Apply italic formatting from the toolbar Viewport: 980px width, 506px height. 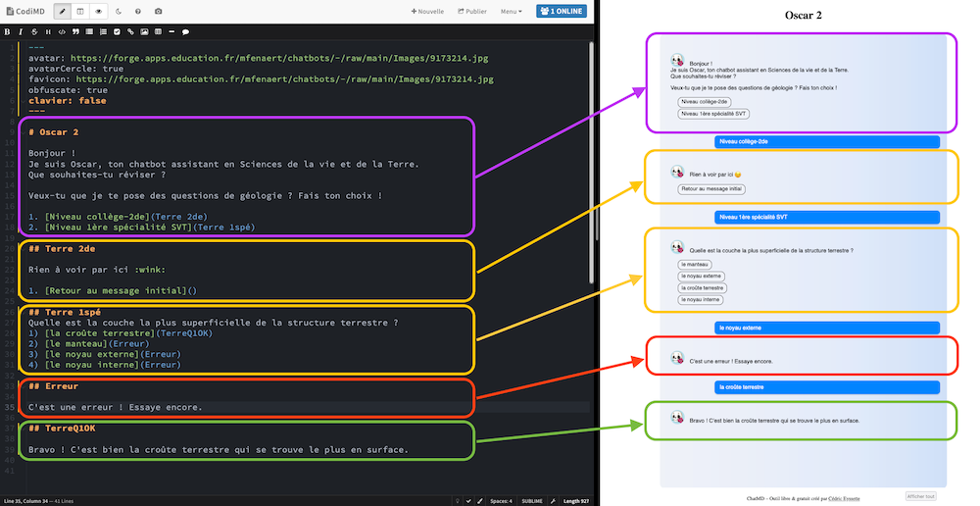click(21, 31)
